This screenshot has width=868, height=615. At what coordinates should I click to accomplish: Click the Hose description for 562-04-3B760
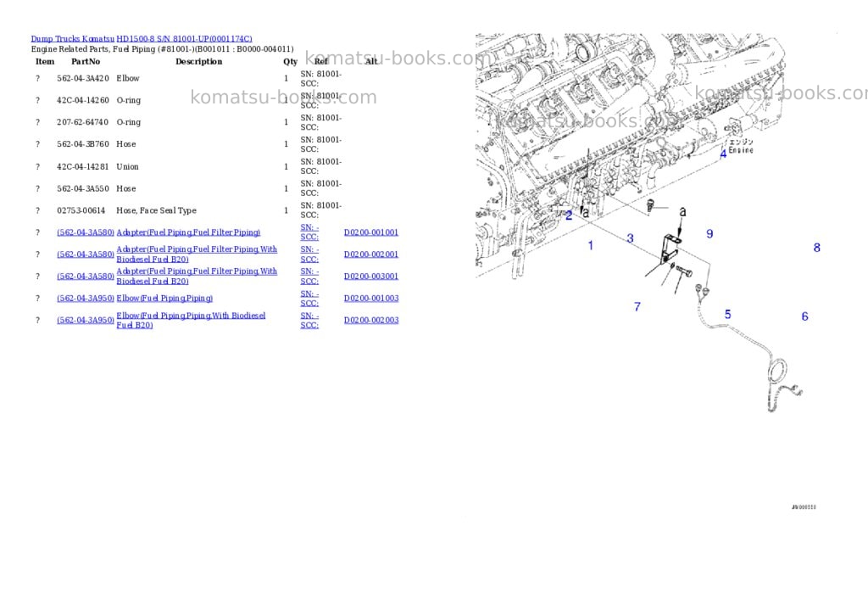click(126, 144)
